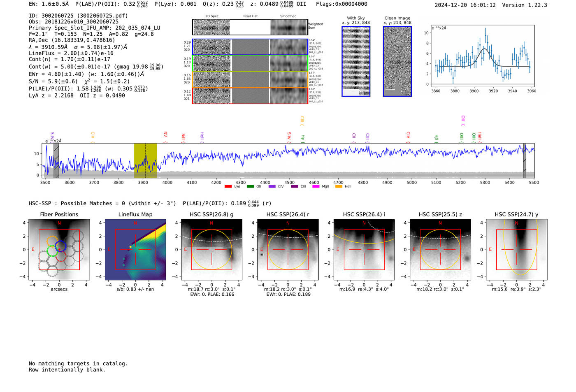Open the HSC SSP(25.5) z image
Viewport: 576px width, 392px height.
(440, 250)
